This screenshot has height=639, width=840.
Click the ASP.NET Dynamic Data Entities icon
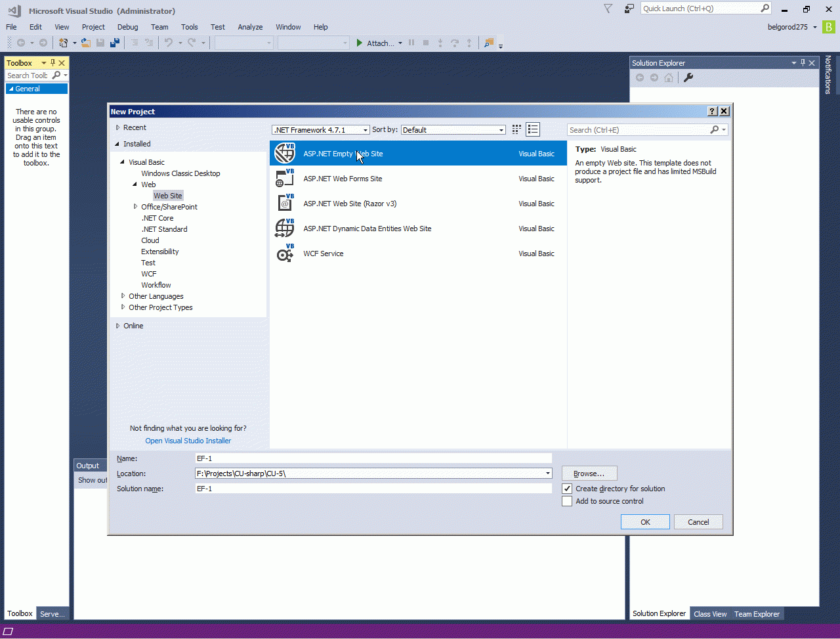(285, 229)
